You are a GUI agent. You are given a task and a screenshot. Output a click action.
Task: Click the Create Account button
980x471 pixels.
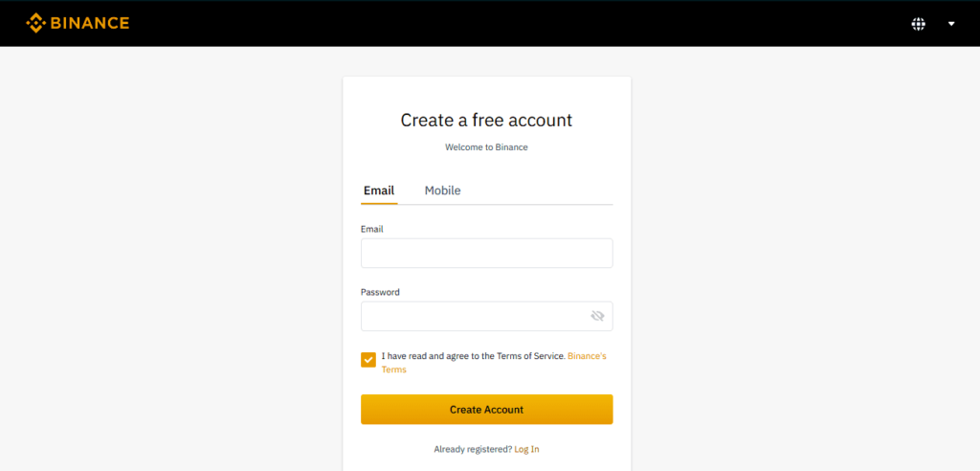tap(487, 410)
